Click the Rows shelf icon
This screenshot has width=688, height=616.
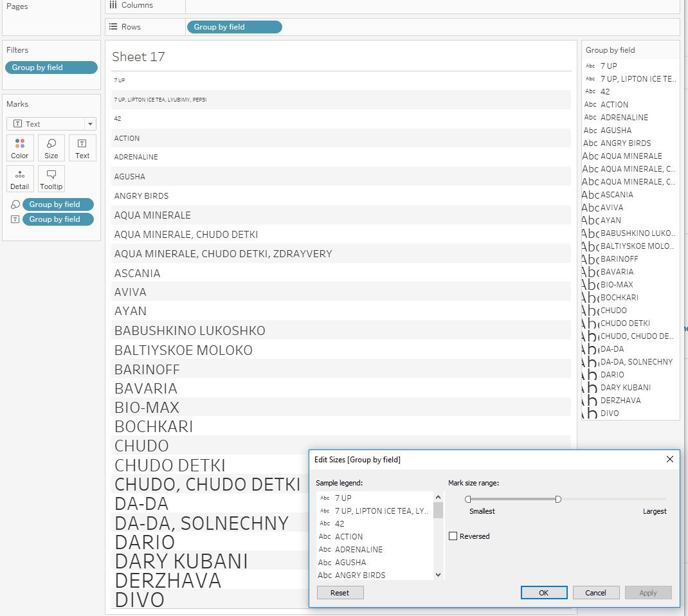click(x=113, y=27)
